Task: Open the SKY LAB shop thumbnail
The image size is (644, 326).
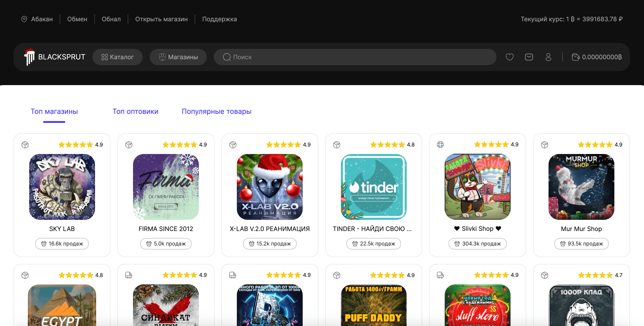Action: (62, 187)
